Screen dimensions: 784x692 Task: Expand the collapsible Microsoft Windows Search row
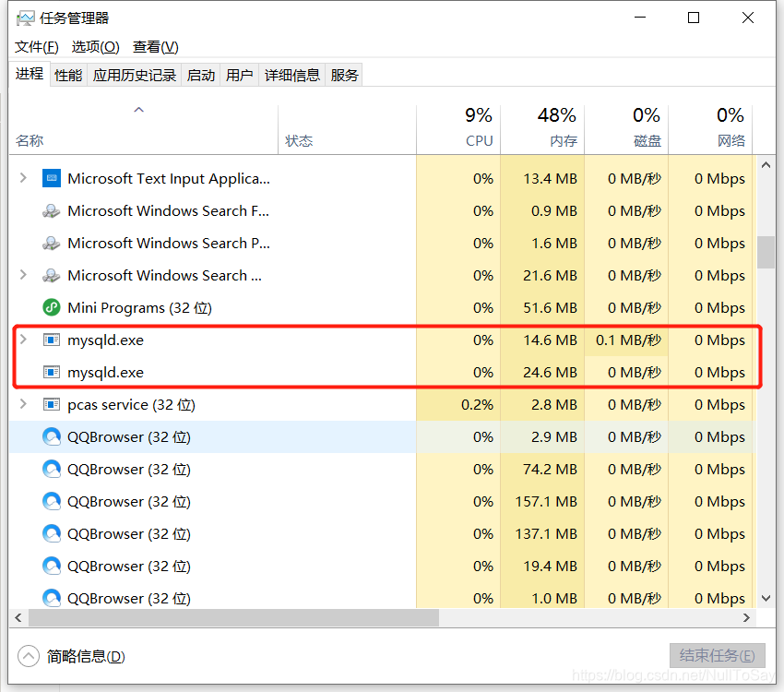(23, 275)
